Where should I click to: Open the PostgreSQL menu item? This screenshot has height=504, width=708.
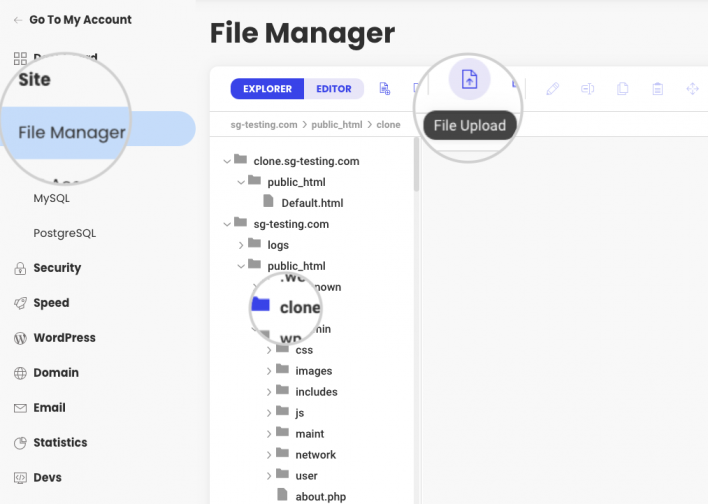(x=65, y=233)
